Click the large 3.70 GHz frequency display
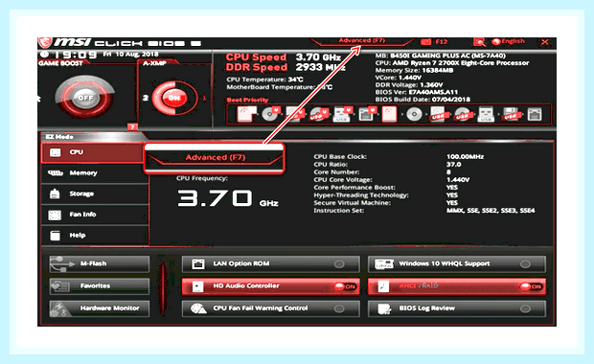This screenshot has width=594, height=364. (x=228, y=198)
